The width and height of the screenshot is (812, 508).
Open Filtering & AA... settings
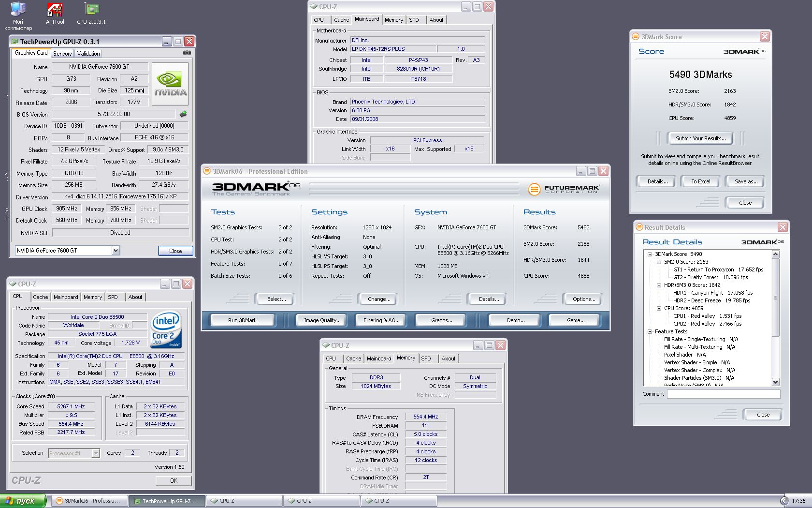(x=381, y=320)
